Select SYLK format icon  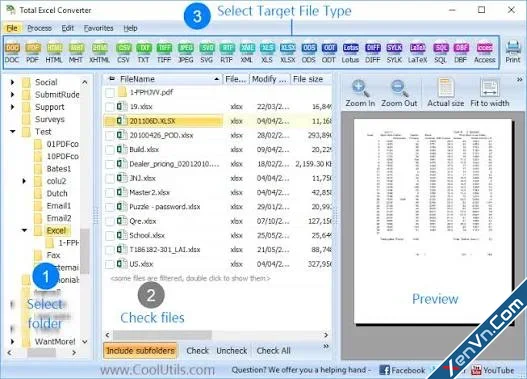(394, 53)
